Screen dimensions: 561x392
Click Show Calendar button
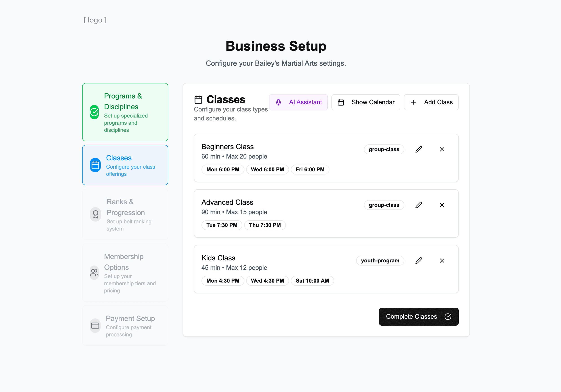(x=366, y=102)
